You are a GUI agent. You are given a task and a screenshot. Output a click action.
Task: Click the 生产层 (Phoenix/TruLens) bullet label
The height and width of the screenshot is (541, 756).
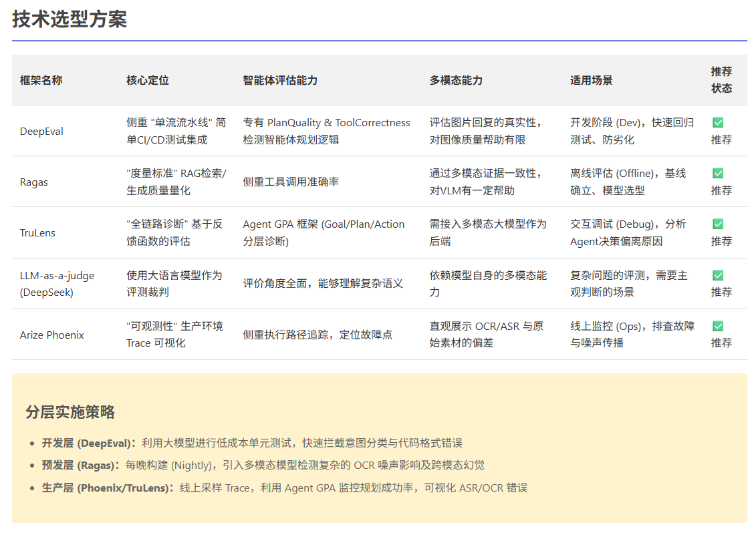coord(108,488)
